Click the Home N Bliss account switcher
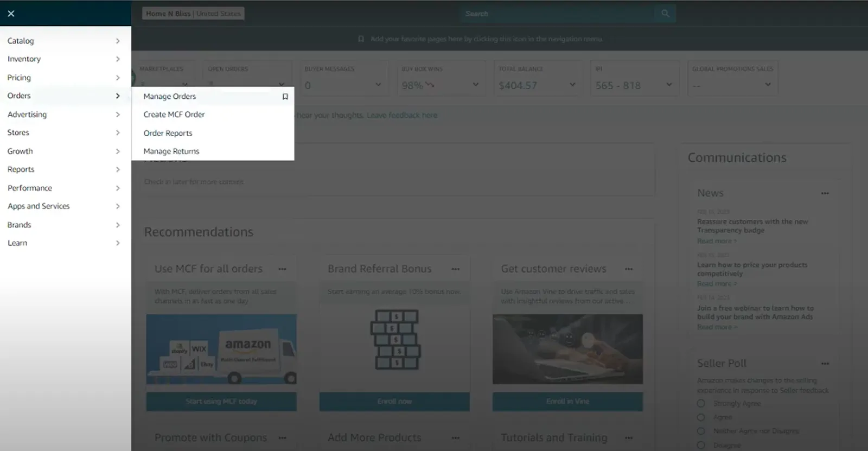Viewport: 868px width, 451px height. [193, 14]
